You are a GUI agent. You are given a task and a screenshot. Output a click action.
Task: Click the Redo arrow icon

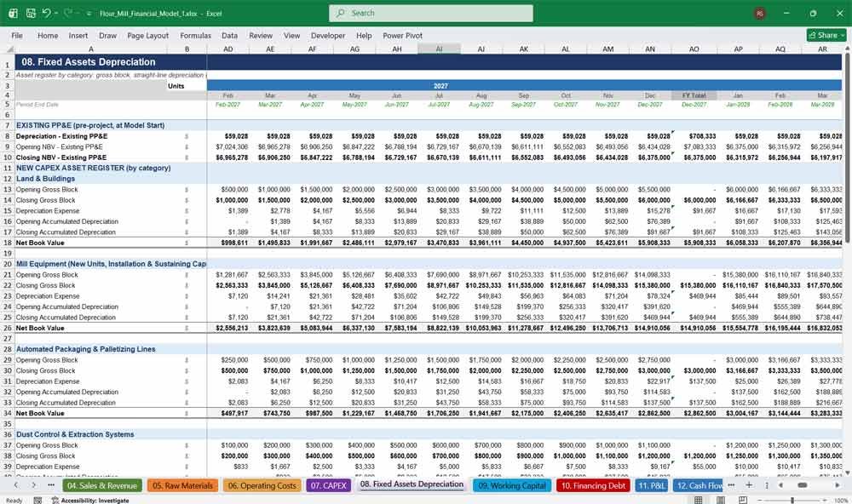pyautogui.click(x=68, y=13)
